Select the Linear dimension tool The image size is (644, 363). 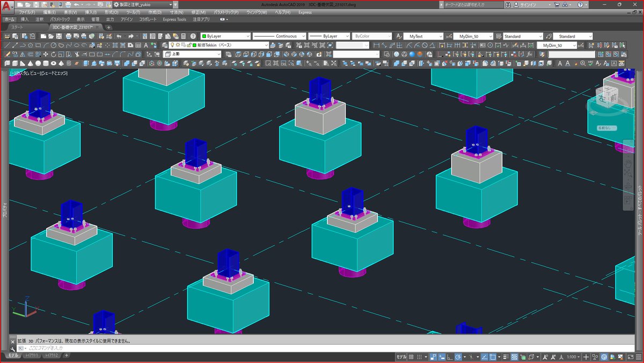[376, 45]
